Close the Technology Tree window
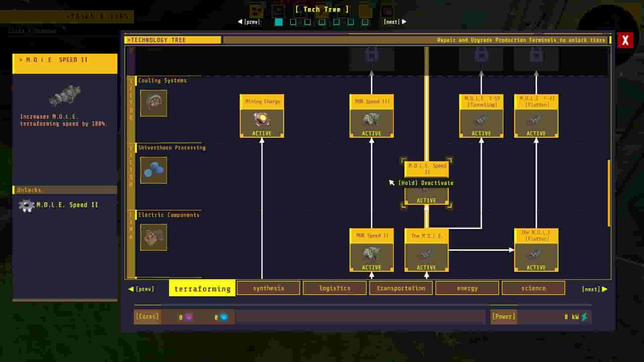The height and width of the screenshot is (362, 644). coord(625,40)
